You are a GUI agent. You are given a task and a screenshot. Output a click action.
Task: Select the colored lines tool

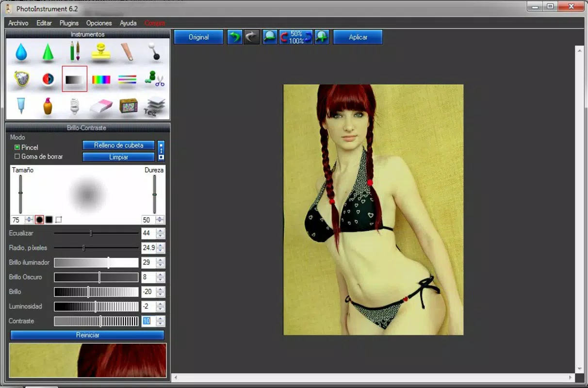128,80
